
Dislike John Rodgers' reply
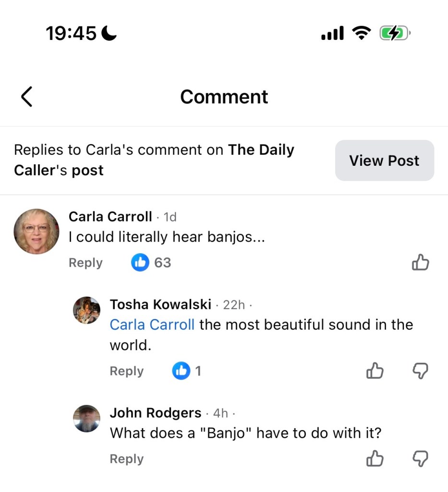(420, 459)
